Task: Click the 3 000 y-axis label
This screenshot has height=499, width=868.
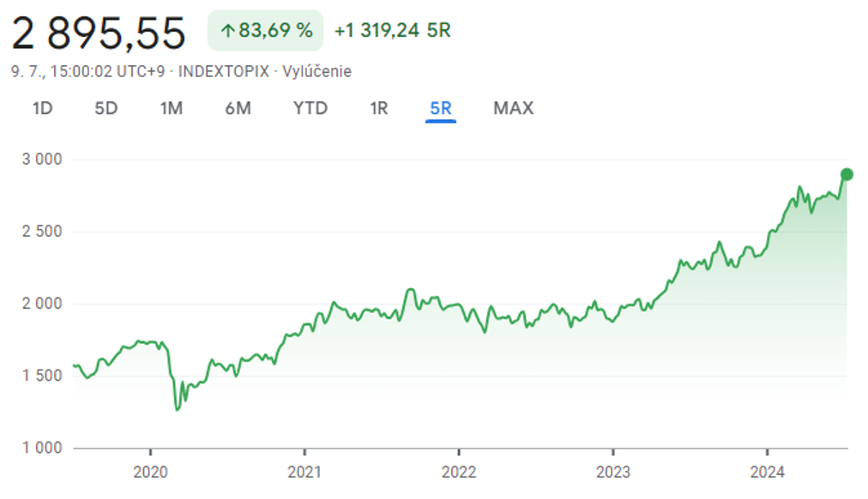Action: click(43, 159)
